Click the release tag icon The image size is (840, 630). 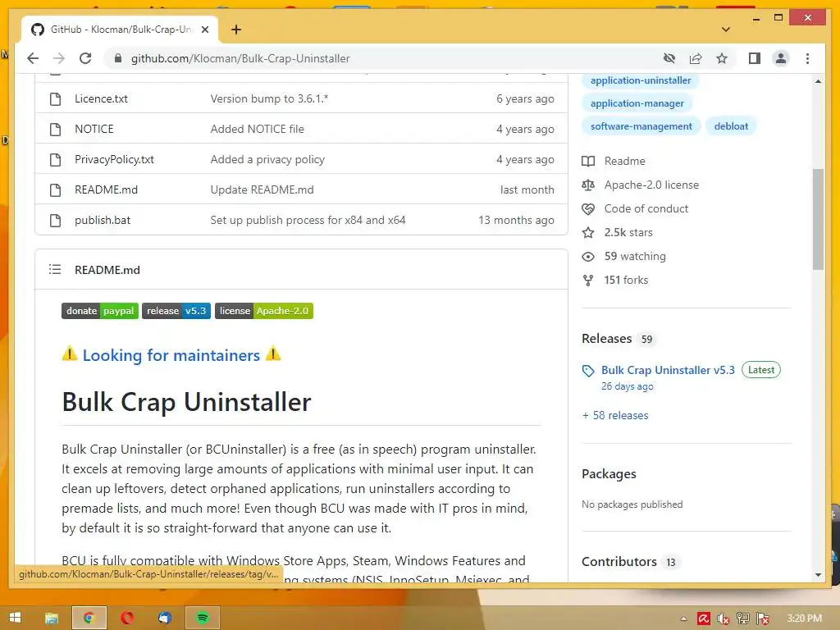pyautogui.click(x=588, y=371)
